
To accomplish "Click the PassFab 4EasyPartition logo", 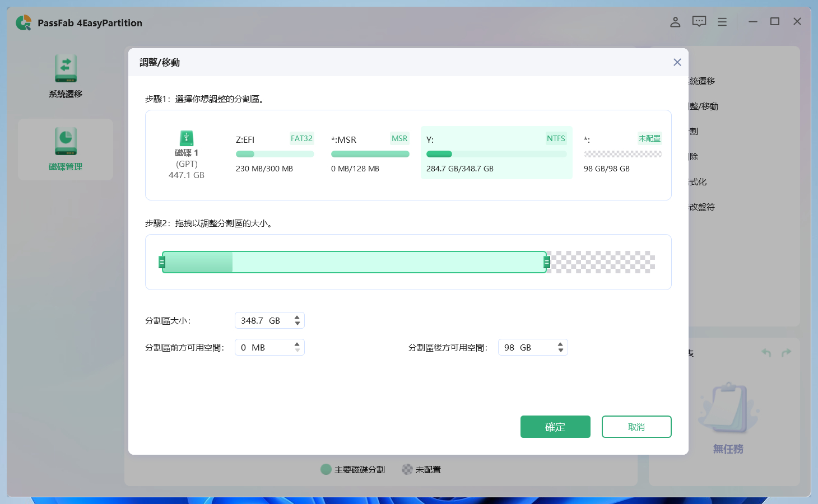I will tap(24, 23).
